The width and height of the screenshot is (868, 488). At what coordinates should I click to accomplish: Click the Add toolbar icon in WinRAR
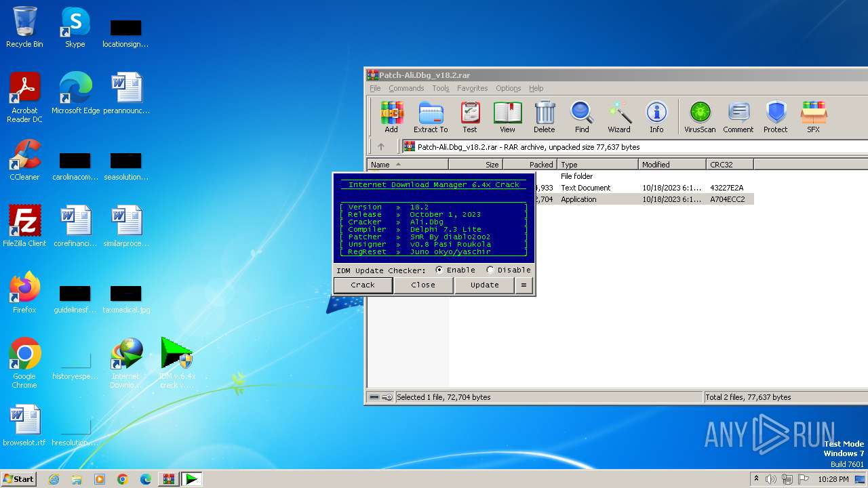[x=391, y=117]
